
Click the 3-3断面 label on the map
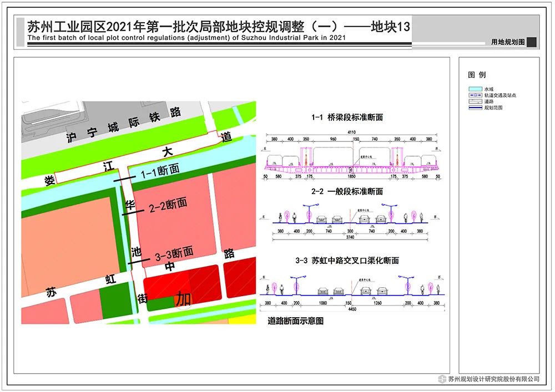[x=174, y=254]
